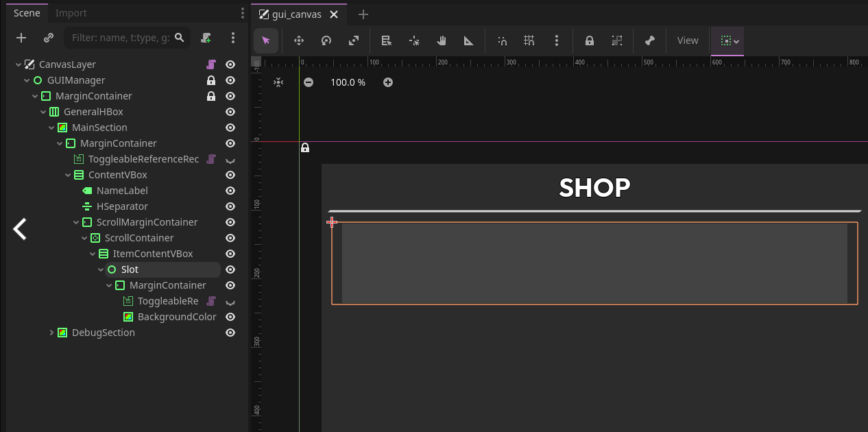Hide the NameLabel node

[x=230, y=190]
